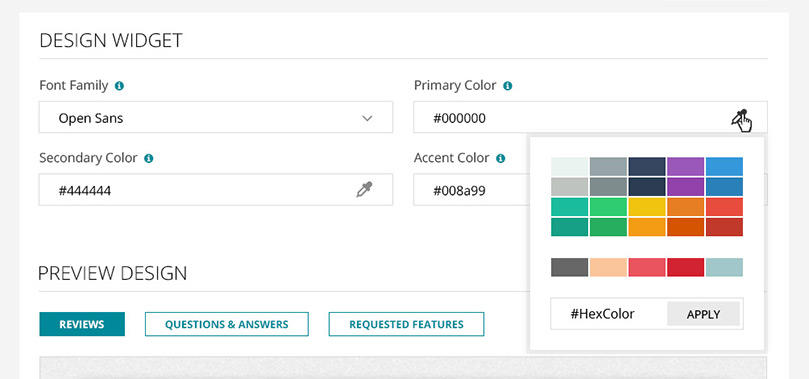This screenshot has height=379, width=809.
Task: Click the info icon beside Accent Color
Action: [x=500, y=158]
